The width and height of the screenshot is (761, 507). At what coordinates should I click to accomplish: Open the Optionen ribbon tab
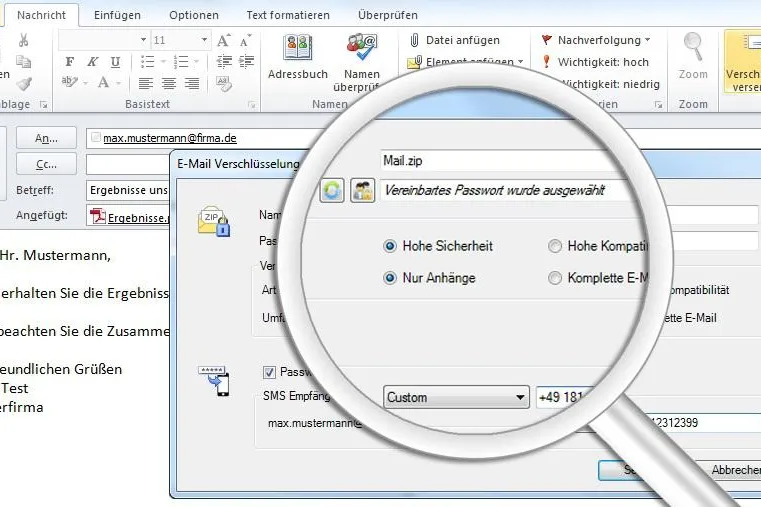[194, 15]
